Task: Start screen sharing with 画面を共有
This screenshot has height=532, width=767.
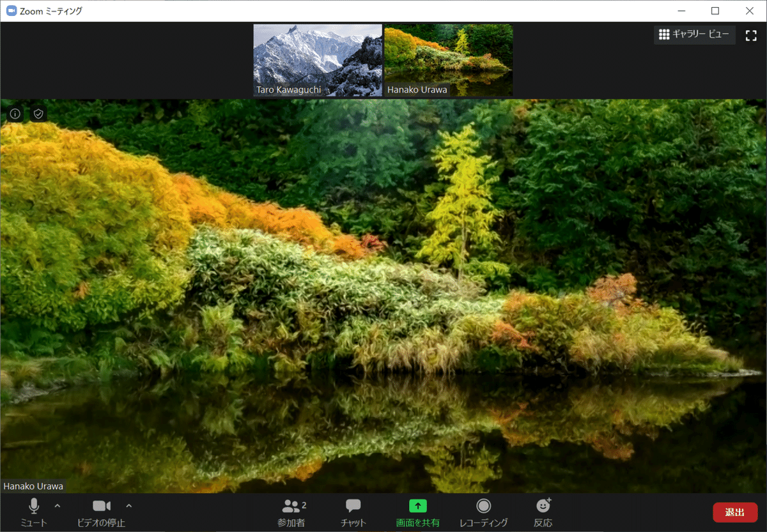Action: (x=417, y=512)
